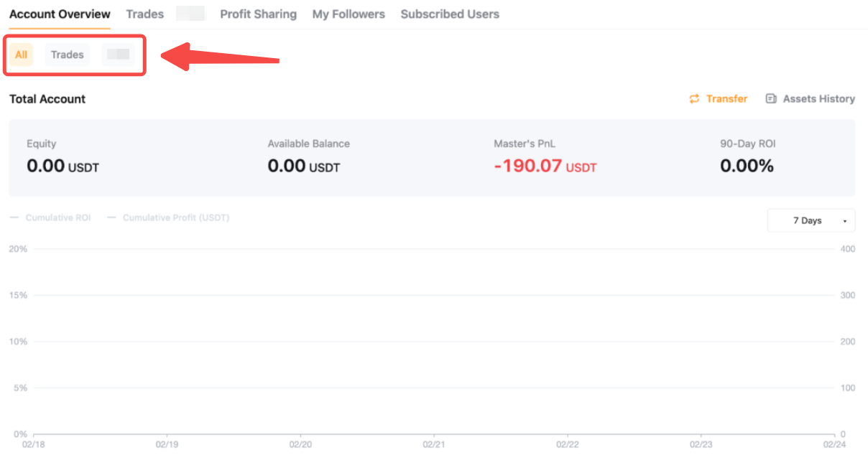868x463 pixels.
Task: Click the 90-Day ROI 0.00% value
Action: coord(747,167)
